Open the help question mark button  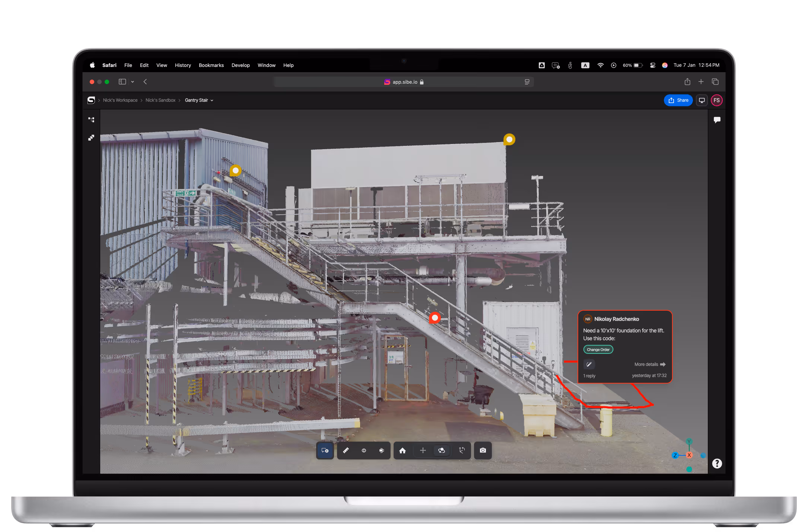pos(717,464)
